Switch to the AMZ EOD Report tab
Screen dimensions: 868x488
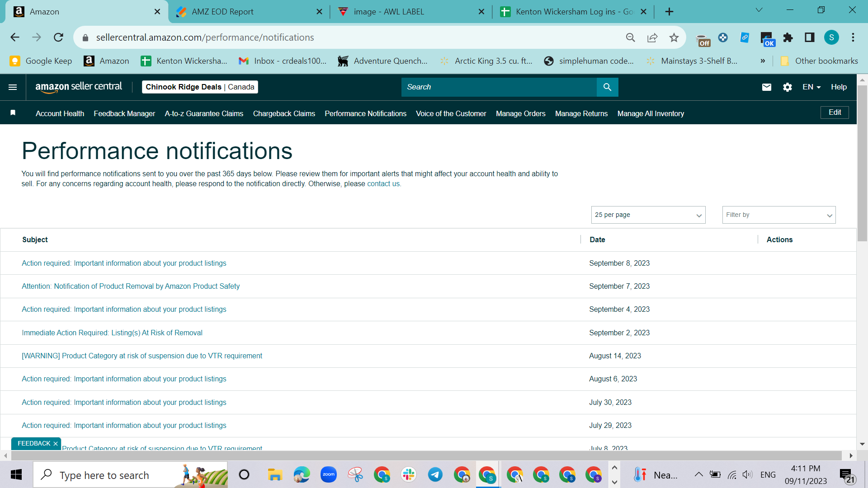[222, 12]
